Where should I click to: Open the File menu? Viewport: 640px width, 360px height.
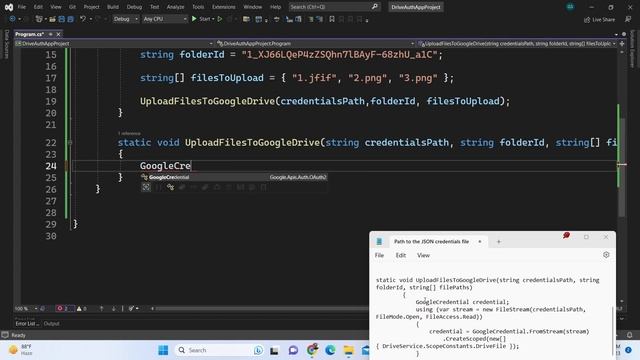click(22, 7)
